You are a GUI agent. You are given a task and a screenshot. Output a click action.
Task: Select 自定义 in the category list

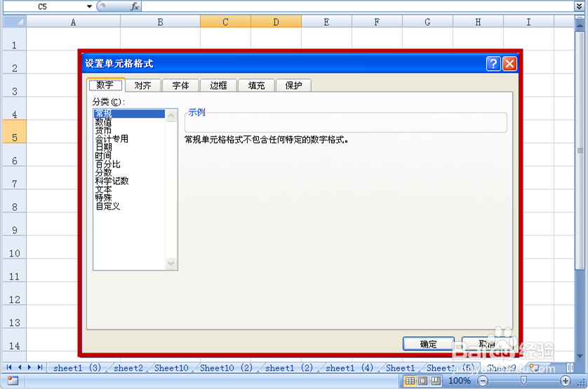click(x=129, y=206)
